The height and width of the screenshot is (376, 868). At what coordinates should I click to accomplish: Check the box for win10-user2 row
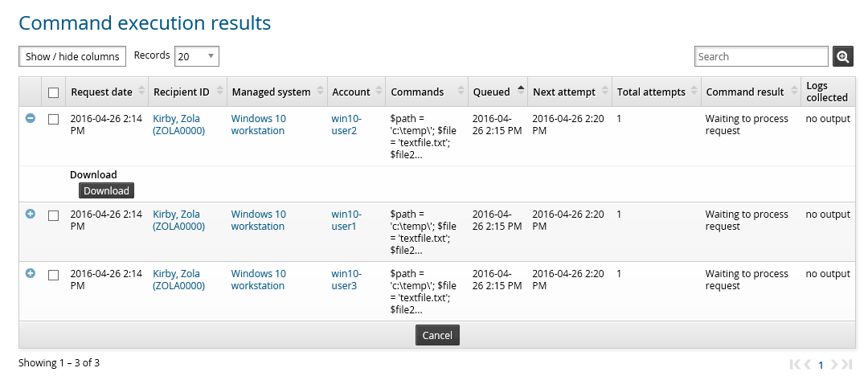pos(54,119)
